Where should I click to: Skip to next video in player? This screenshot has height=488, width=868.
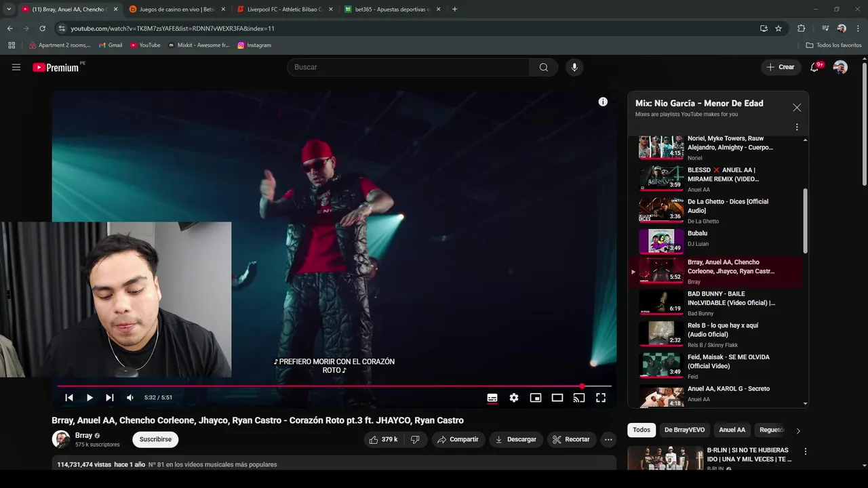click(110, 398)
